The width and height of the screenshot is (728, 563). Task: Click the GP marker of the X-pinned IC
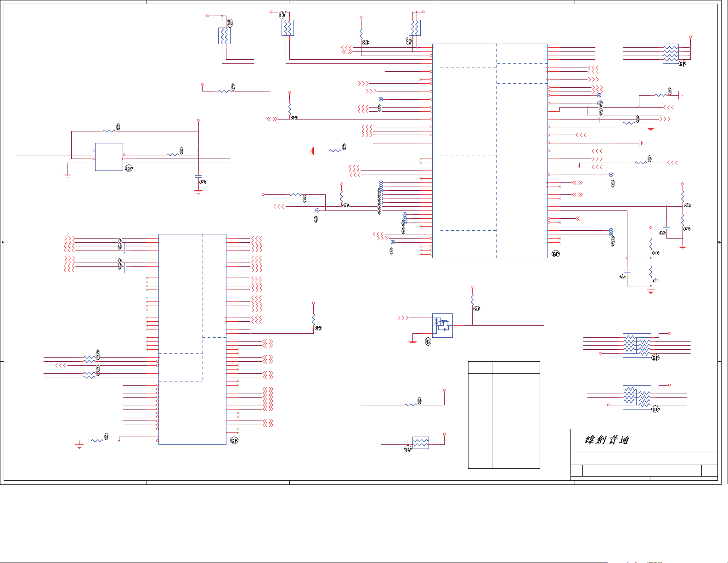click(x=234, y=441)
